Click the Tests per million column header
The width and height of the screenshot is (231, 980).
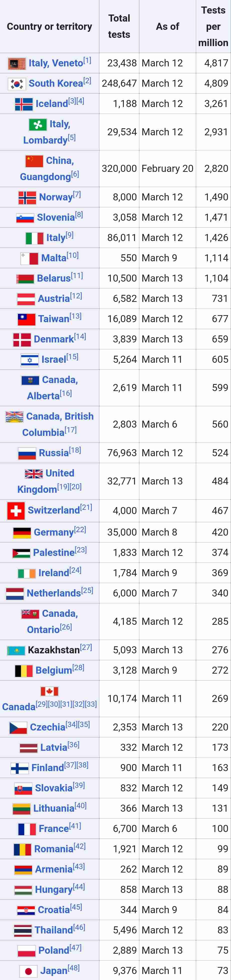click(x=213, y=26)
